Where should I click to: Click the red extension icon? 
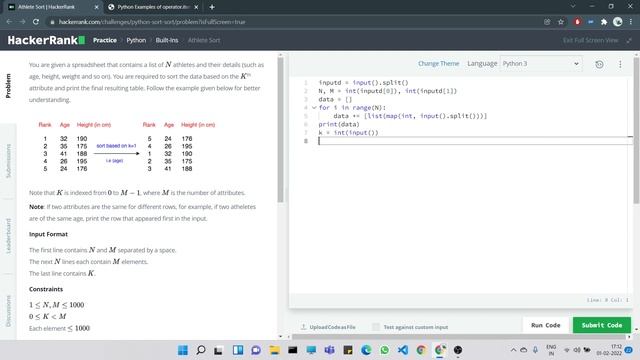(577, 22)
